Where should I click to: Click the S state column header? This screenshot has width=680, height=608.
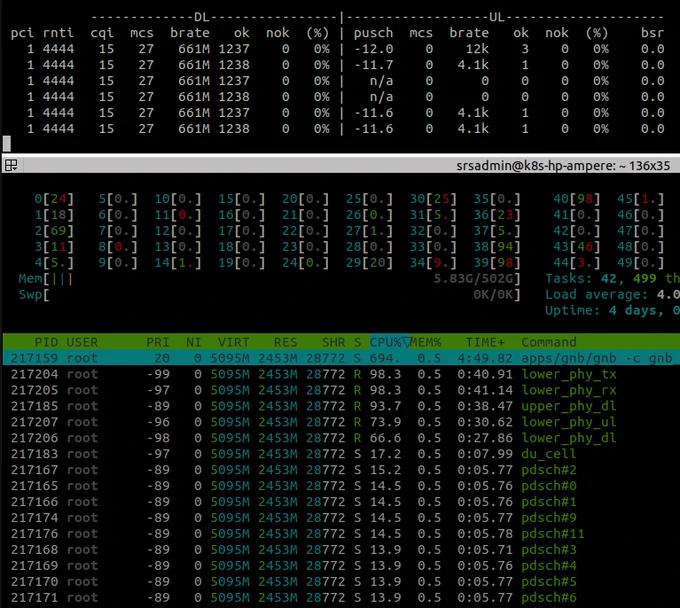point(357,342)
